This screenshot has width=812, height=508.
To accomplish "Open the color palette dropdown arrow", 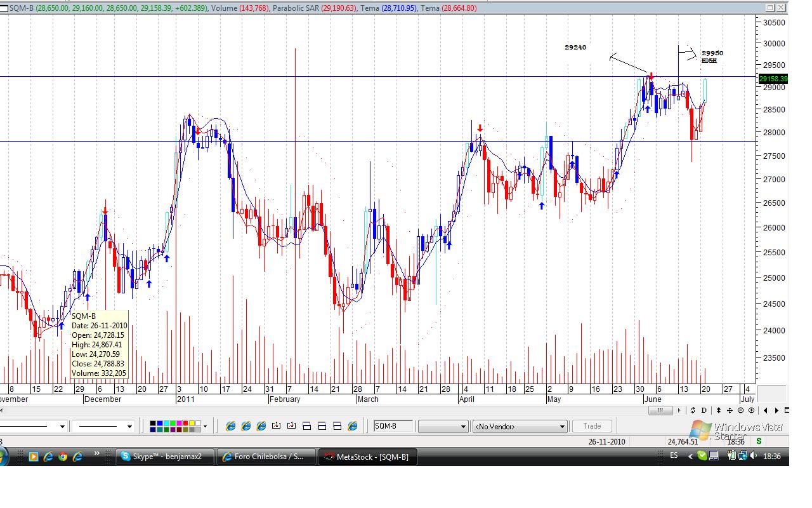I will [x=204, y=426].
